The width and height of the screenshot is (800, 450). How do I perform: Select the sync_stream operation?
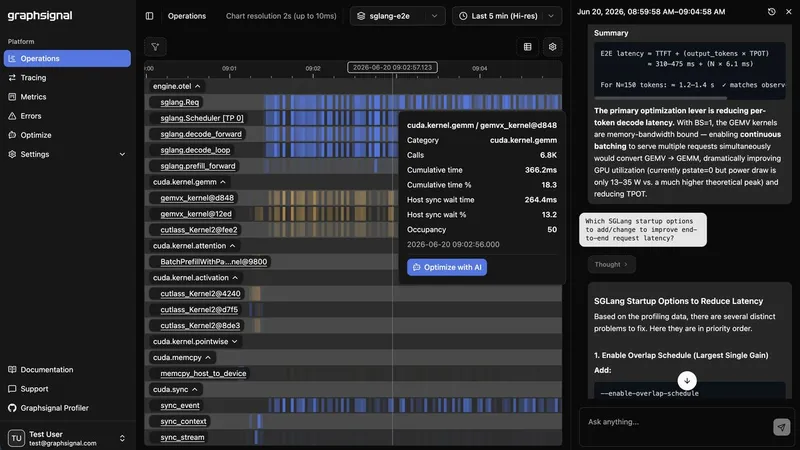tap(182, 437)
